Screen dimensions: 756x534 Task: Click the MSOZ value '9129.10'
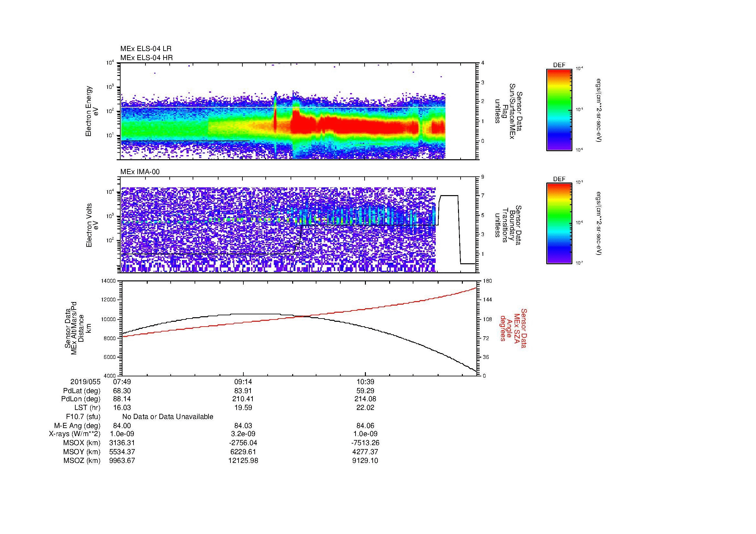pyautogui.click(x=365, y=461)
